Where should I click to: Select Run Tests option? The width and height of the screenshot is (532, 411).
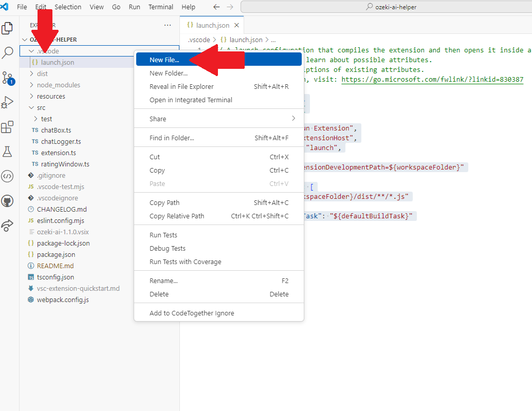pos(219,235)
